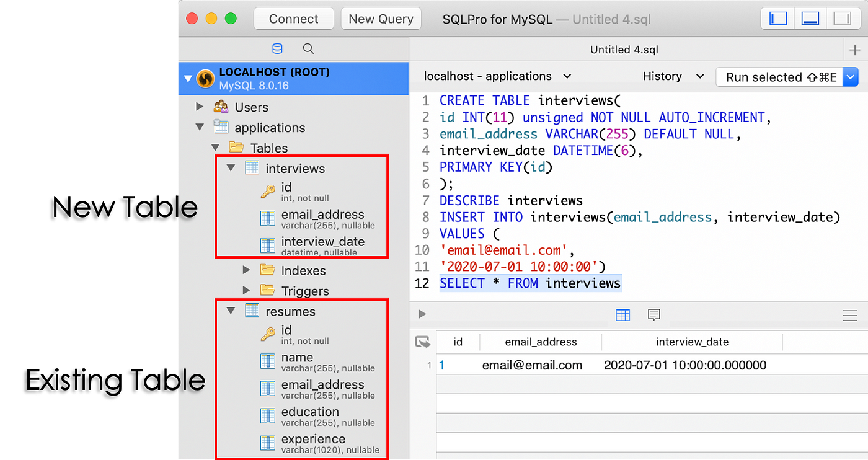Click the DESCRIBE interviews line
This screenshot has width=868, height=460.
(511, 200)
